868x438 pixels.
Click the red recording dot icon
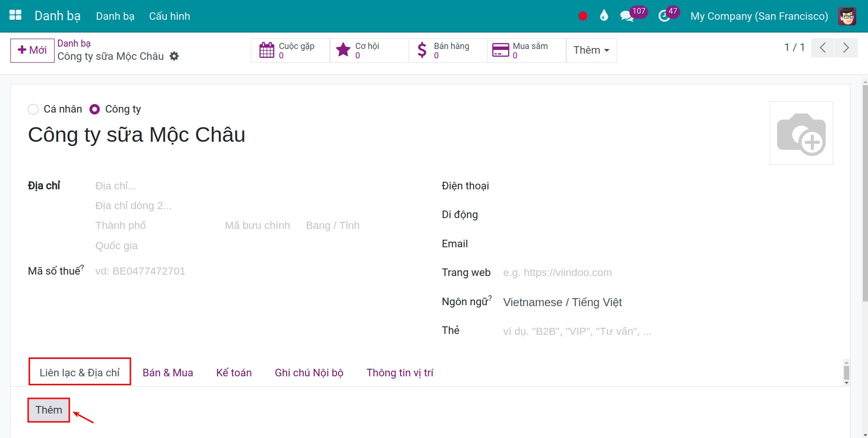pyautogui.click(x=583, y=16)
